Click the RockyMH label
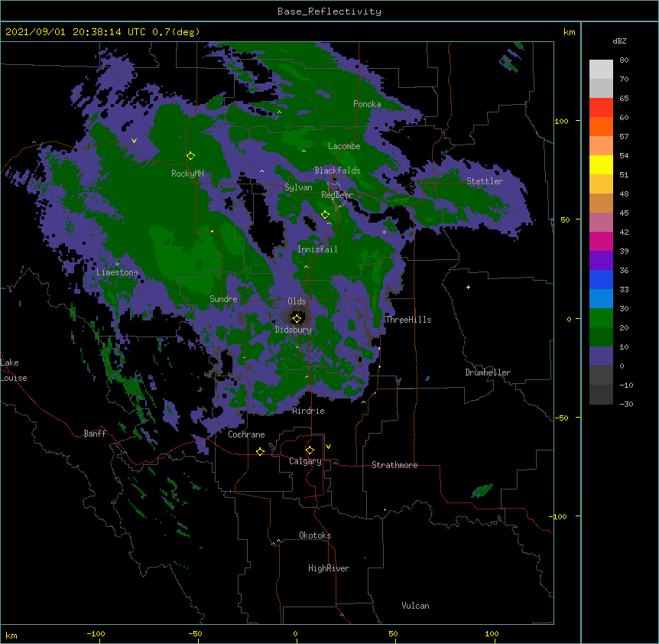Viewport: 659px width, 644px height. point(187,174)
